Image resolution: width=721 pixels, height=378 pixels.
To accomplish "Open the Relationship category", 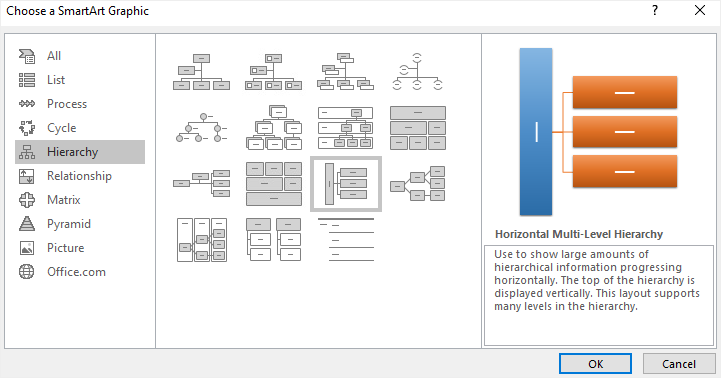I will coord(80,176).
